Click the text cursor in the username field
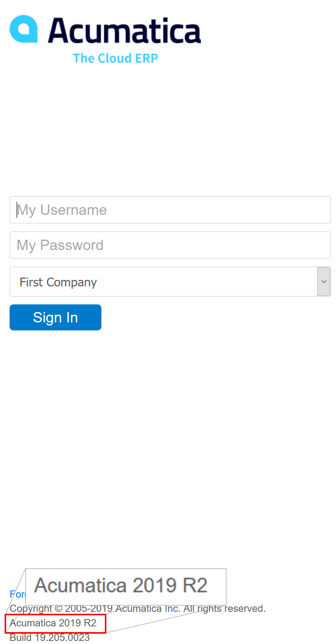The height and width of the screenshot is (644, 336). (17, 210)
